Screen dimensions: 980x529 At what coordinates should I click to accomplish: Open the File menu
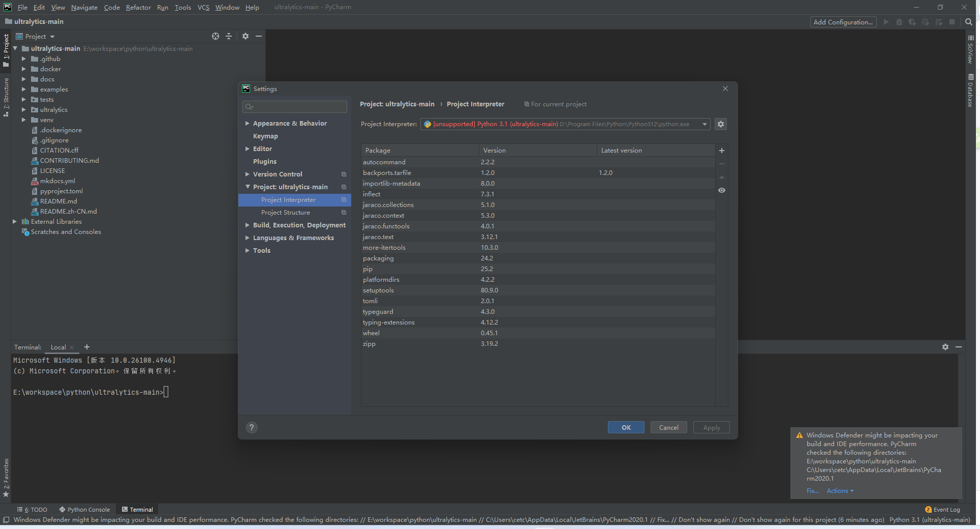(x=22, y=7)
